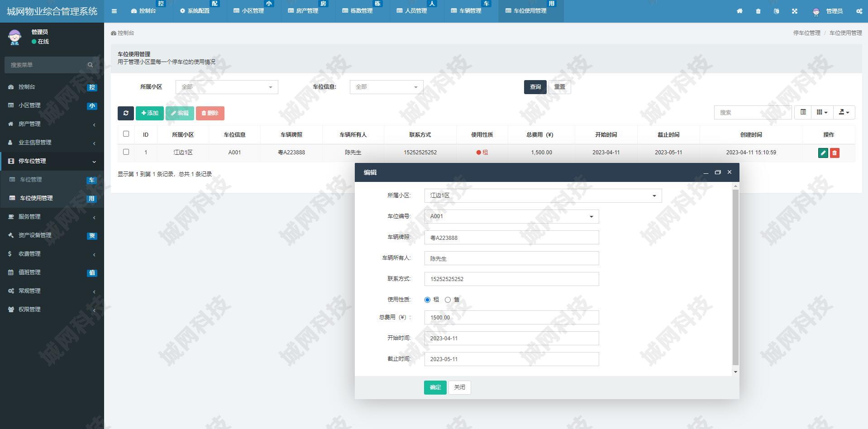This screenshot has width=868, height=429.
Task: Expand 收费管理 in sidebar
Action: click(x=52, y=254)
